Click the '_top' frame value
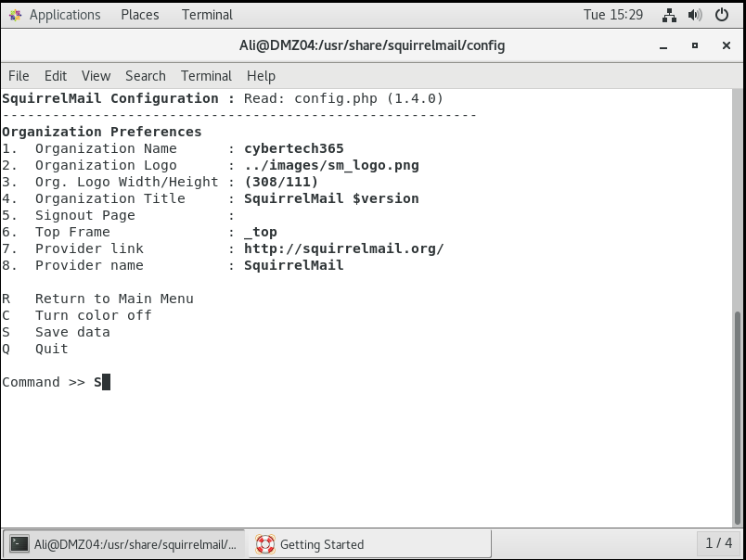746x560 pixels. click(260, 232)
